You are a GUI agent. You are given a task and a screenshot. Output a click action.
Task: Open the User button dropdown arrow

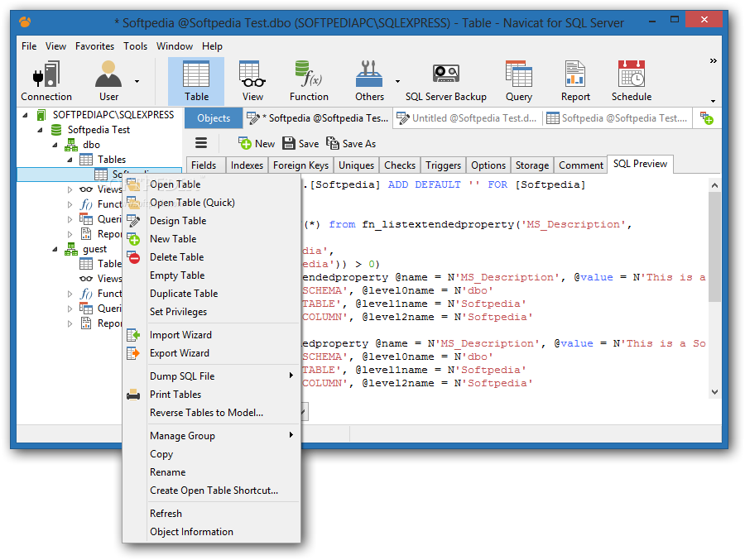pos(137,81)
